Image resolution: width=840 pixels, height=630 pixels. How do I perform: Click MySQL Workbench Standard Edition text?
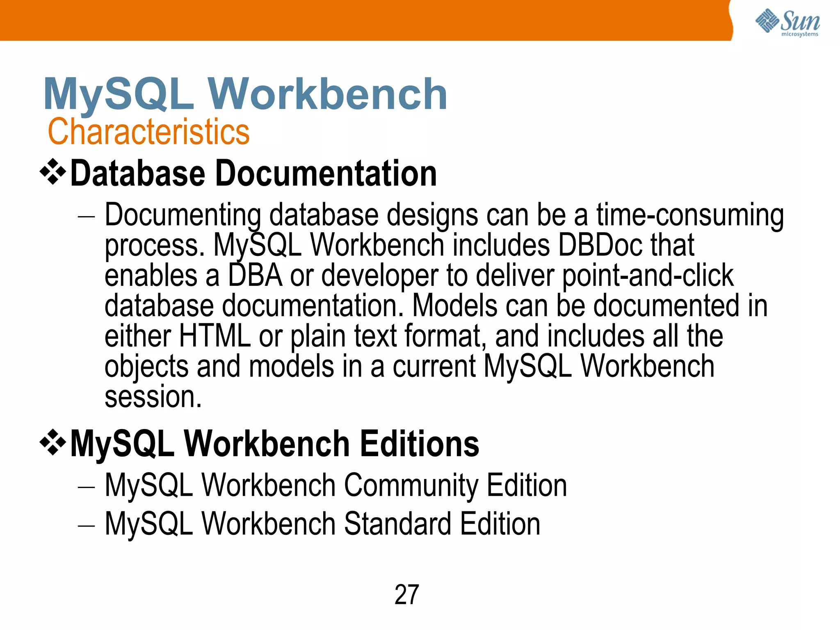[322, 524]
